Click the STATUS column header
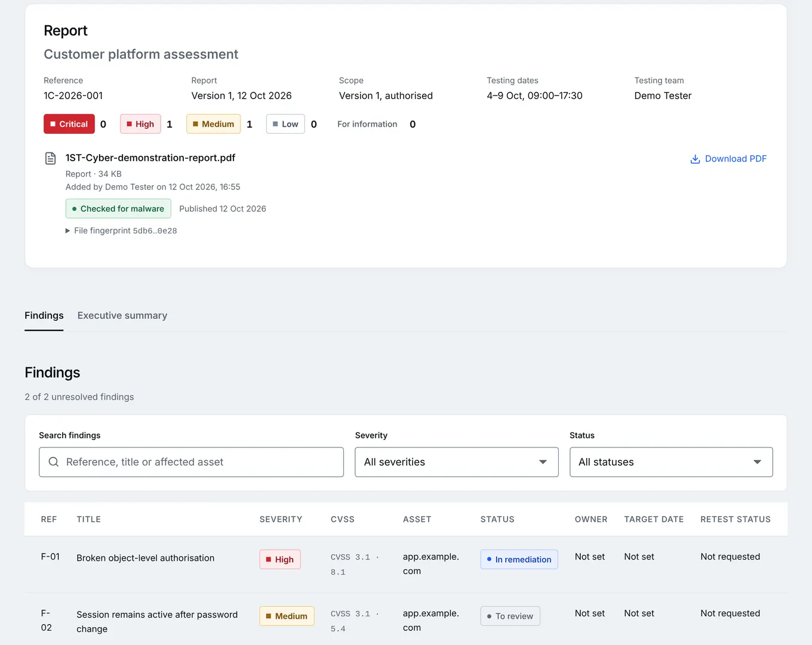Image resolution: width=812 pixels, height=645 pixels. point(497,520)
